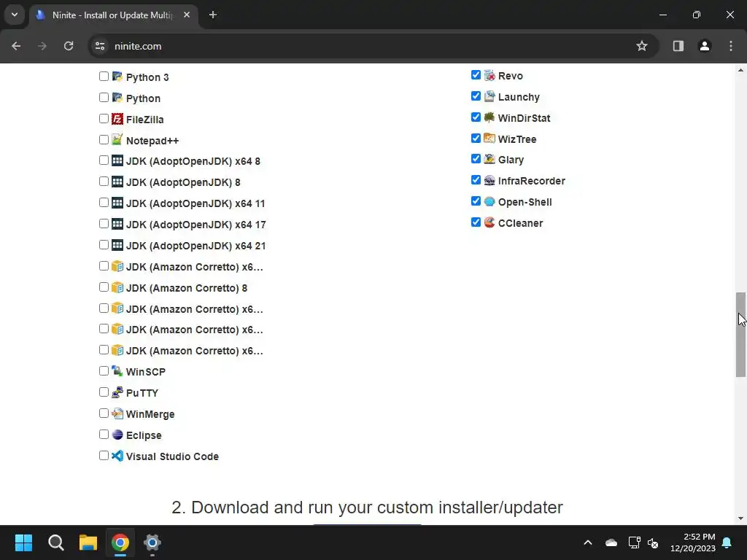Screen dimensions: 747x560
Task: Click the JDK (AdoptOpenJDK) x64 21 label
Action: pyautogui.click(x=196, y=246)
